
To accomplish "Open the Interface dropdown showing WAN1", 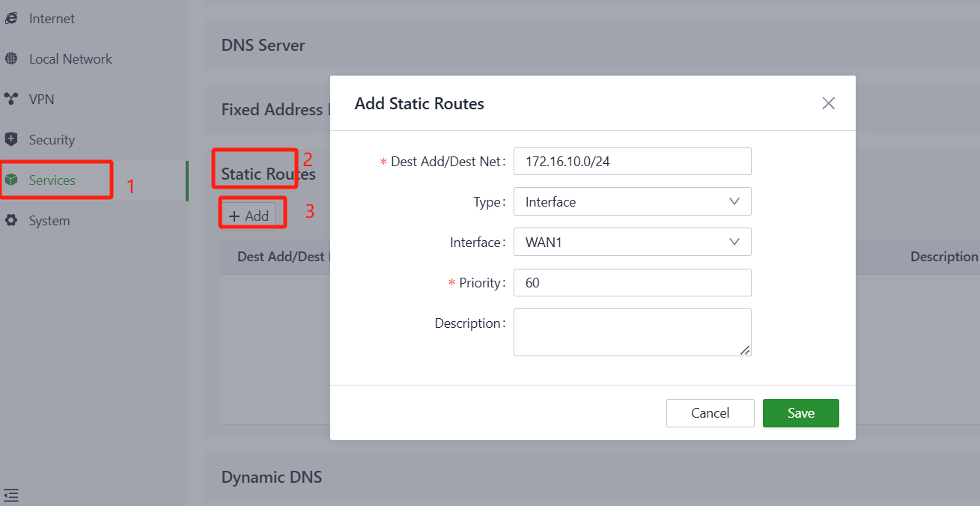I will [632, 242].
